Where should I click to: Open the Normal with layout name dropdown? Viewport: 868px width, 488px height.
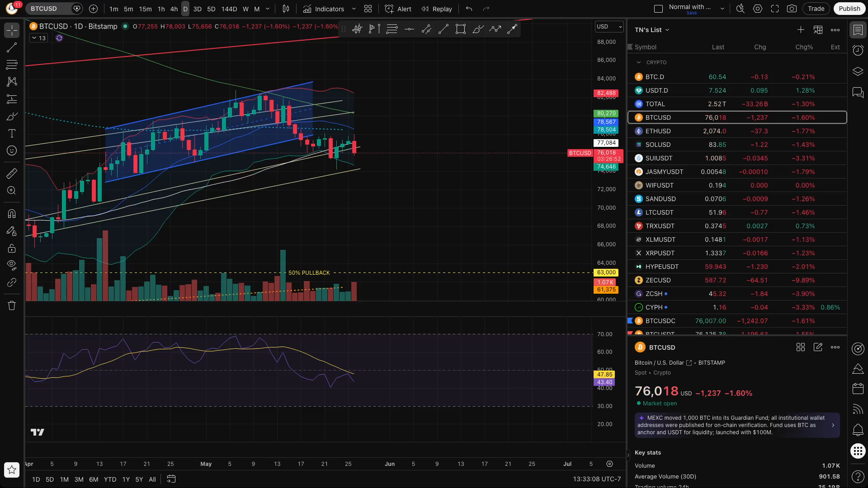point(722,9)
